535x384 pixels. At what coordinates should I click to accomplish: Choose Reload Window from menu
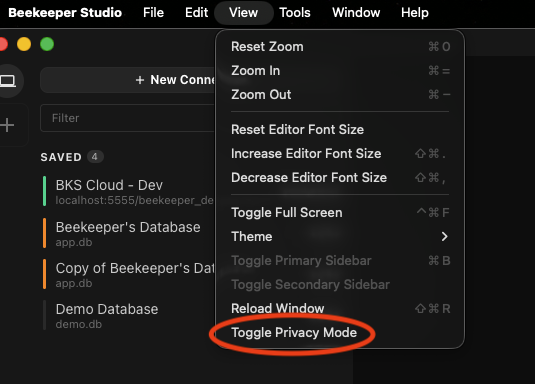340,309
